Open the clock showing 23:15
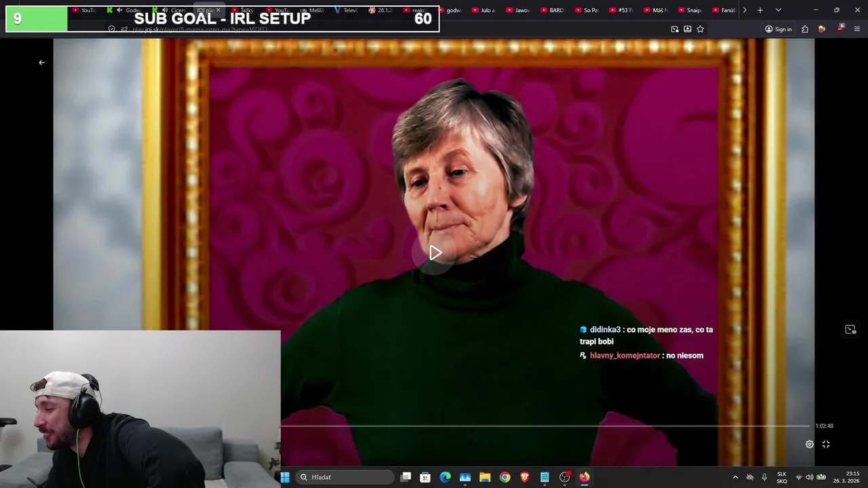The height and width of the screenshot is (488, 868). 846,477
